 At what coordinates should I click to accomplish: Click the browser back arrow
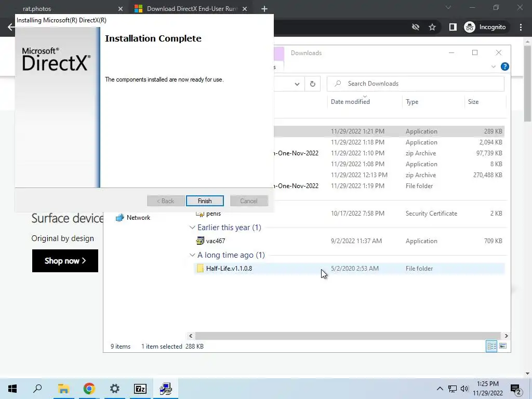pos(11,27)
